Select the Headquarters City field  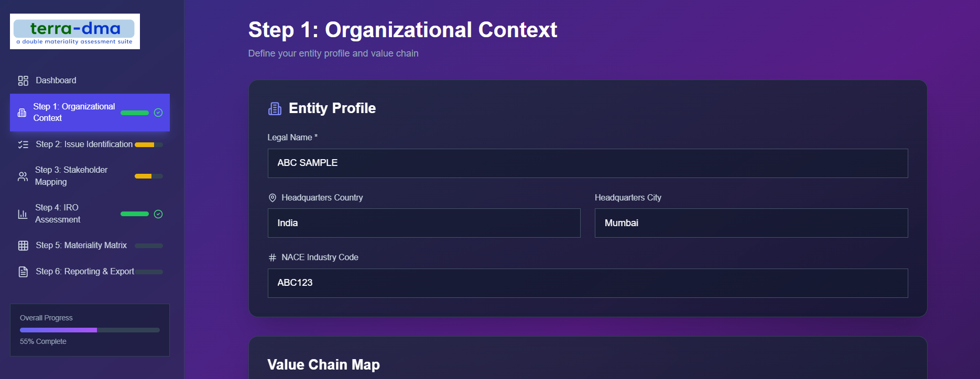point(751,223)
